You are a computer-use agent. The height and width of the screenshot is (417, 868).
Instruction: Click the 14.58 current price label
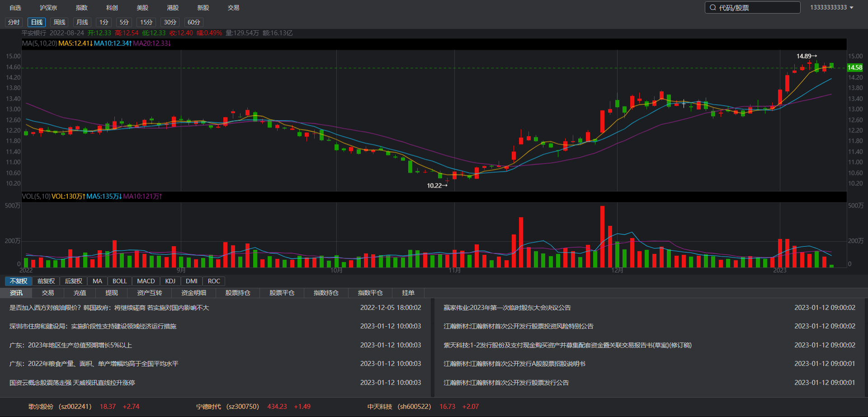pos(854,67)
